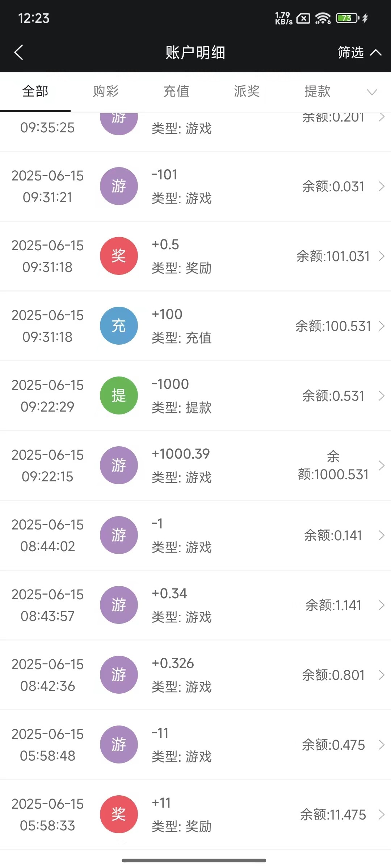Tap the purple 游 icon for +1000.39 entry
391x868 pixels.
(x=119, y=465)
